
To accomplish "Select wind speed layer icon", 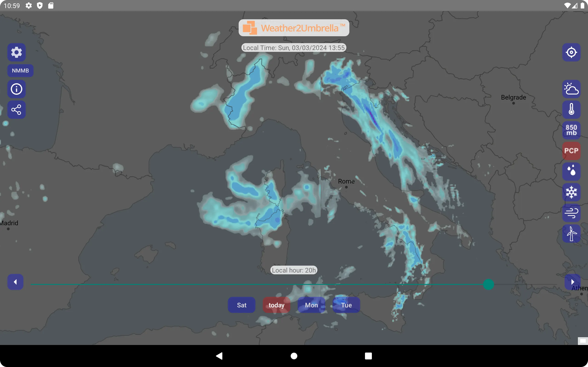I will pyautogui.click(x=571, y=213).
